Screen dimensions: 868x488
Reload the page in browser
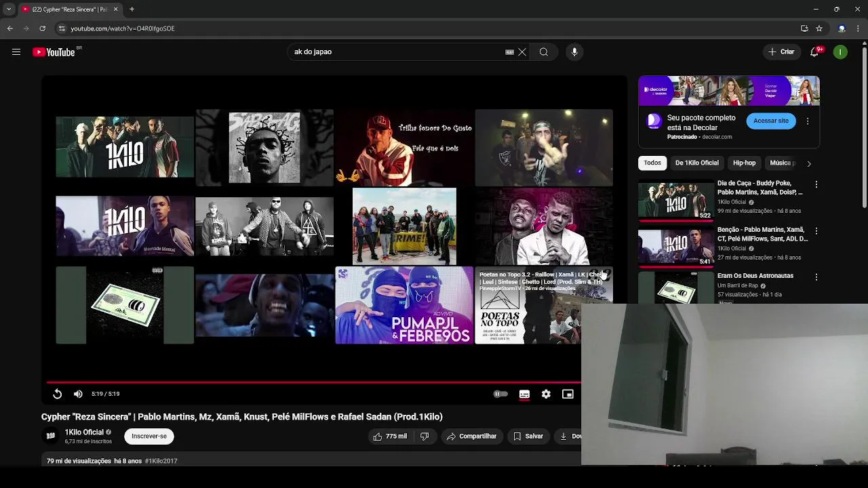coord(42,28)
